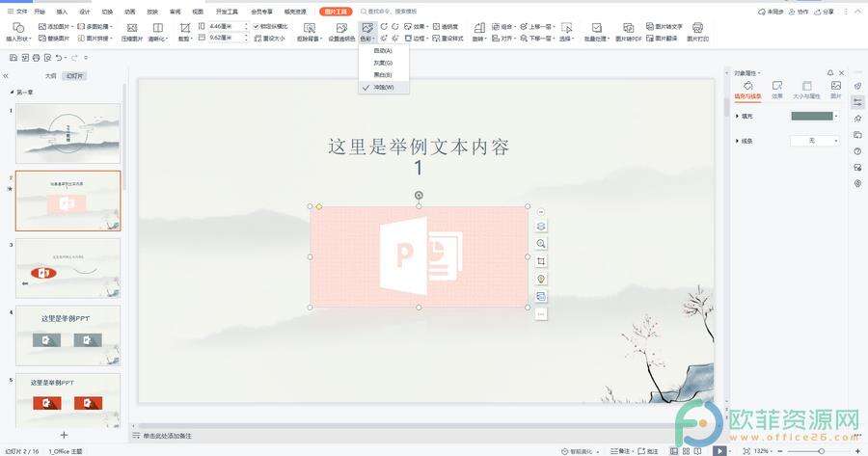868x456 pixels.
Task: Click 重设样式 reset style button
Action: 448,39
